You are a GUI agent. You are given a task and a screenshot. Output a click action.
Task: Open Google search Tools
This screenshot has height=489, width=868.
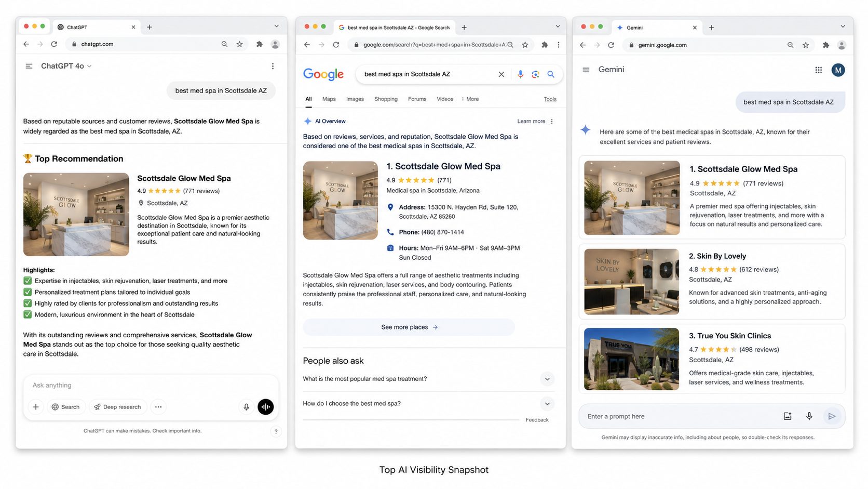coord(550,99)
